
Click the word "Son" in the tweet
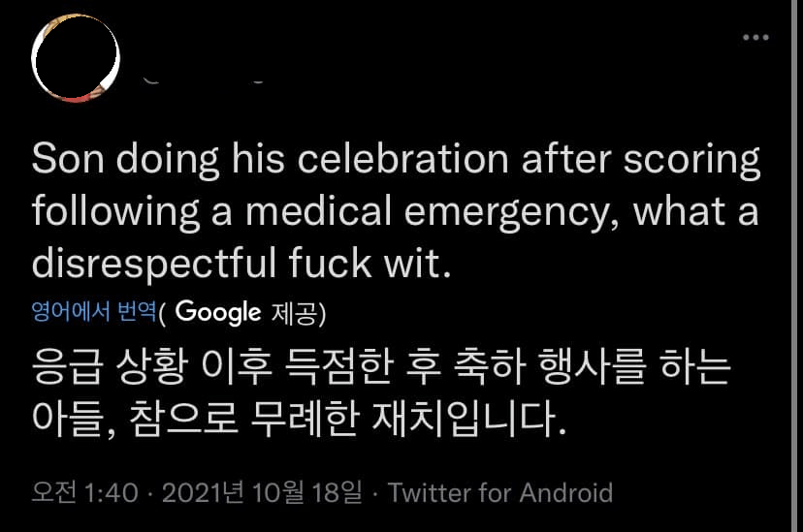[x=65, y=160]
